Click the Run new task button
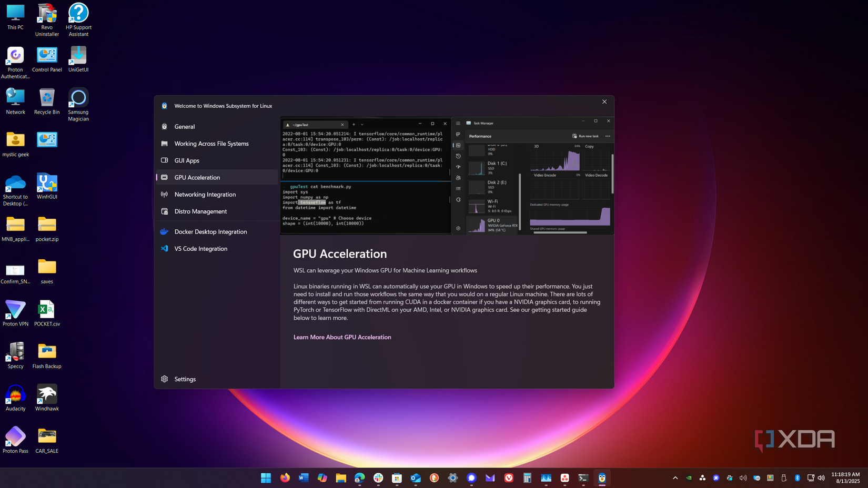This screenshot has width=868, height=488. (x=586, y=136)
